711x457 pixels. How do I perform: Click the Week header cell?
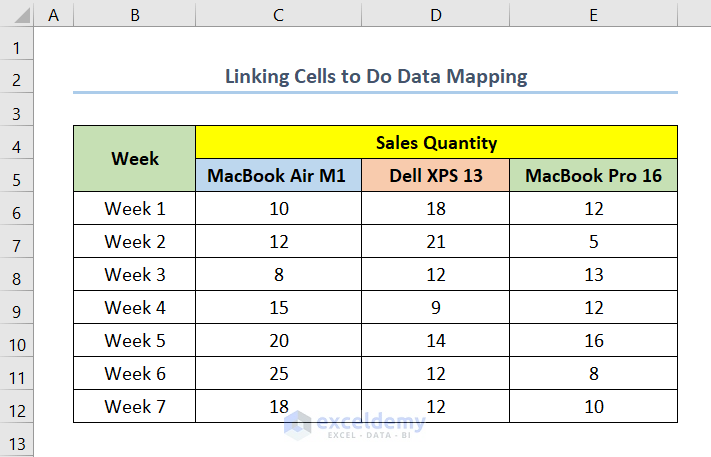(x=134, y=158)
